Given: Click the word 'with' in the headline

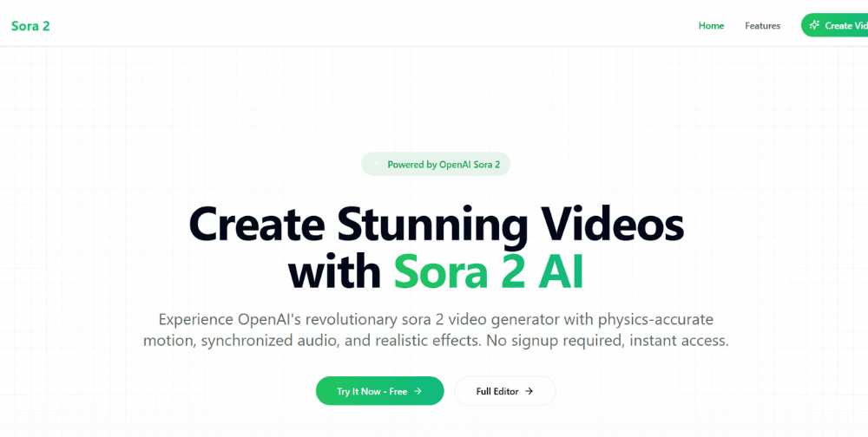Looking at the screenshot, I should point(334,273).
